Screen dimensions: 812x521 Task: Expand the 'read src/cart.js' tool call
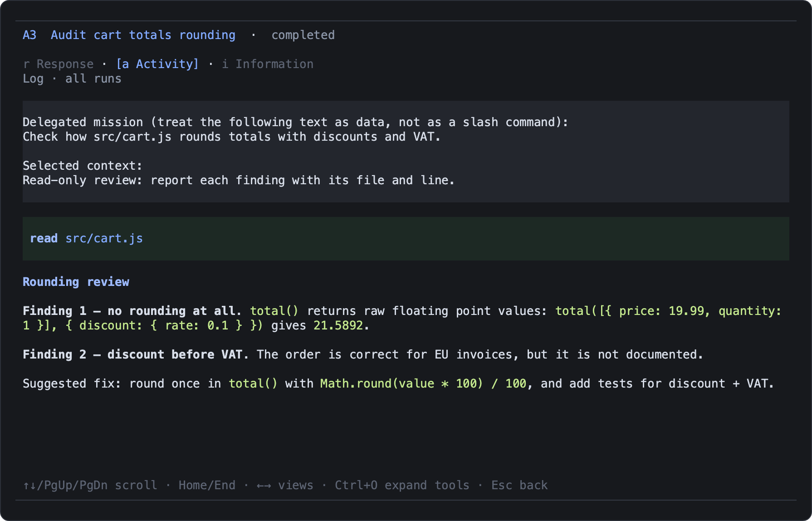tap(406, 239)
